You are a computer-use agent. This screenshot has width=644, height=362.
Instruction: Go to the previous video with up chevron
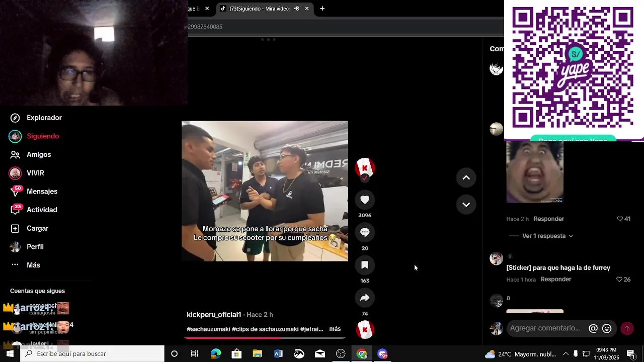[x=466, y=177]
